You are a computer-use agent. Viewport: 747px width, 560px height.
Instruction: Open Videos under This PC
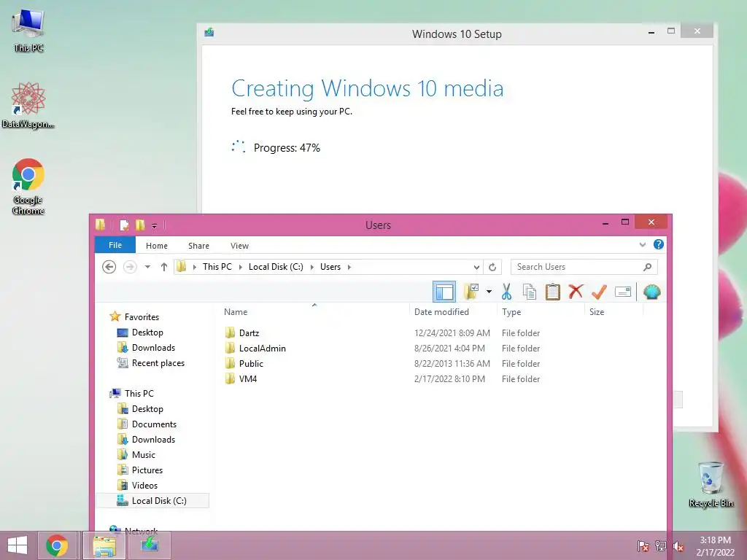pos(144,485)
